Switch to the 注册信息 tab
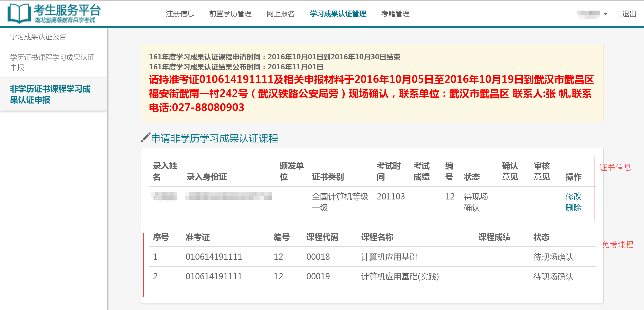 180,14
